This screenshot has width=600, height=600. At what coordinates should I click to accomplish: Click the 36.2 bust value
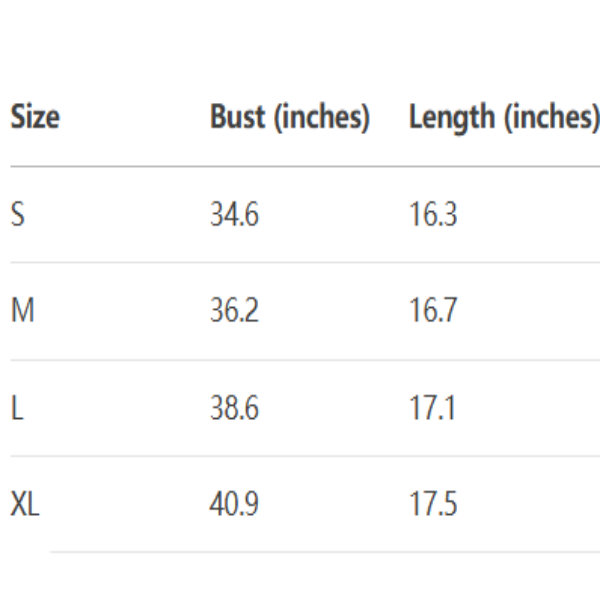(x=234, y=312)
